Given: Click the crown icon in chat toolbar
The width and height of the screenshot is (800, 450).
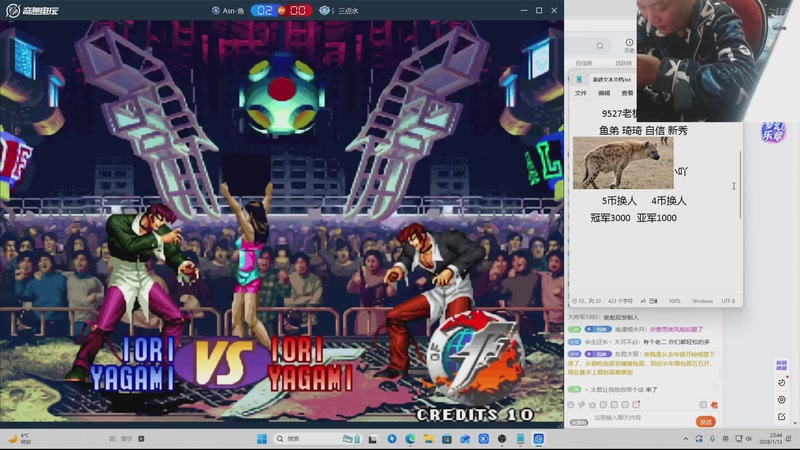Looking at the screenshot, I should click(x=592, y=405).
